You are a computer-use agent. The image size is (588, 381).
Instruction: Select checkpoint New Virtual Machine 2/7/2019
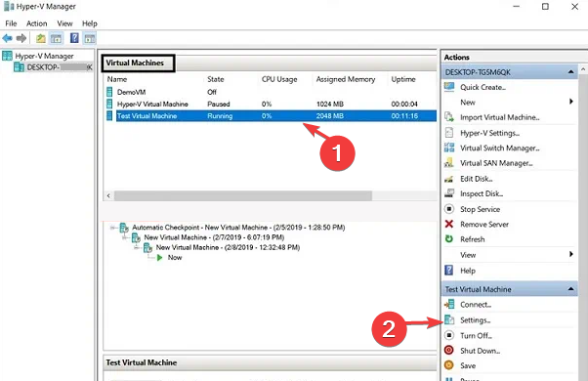coord(214,237)
